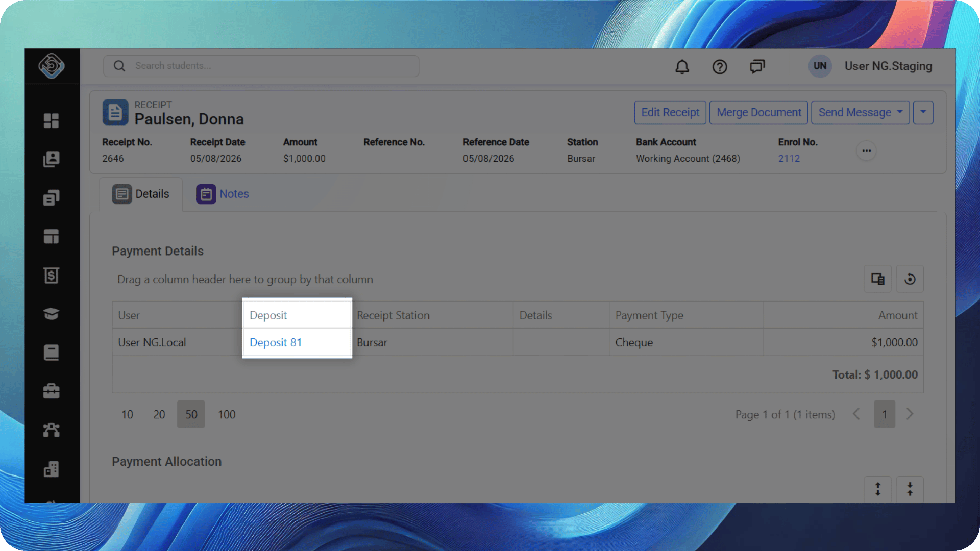Click the app logo in the sidebar
Viewport: 980px width, 551px height.
click(52, 66)
